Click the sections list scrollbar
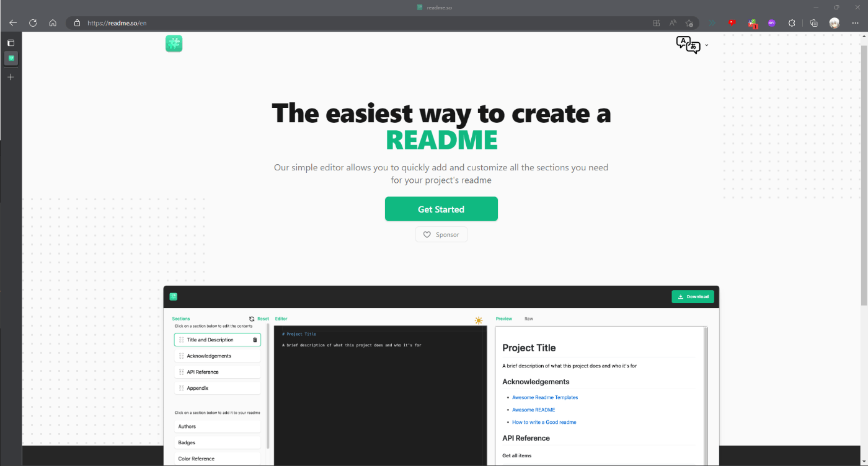This screenshot has height=466, width=868. point(268,385)
